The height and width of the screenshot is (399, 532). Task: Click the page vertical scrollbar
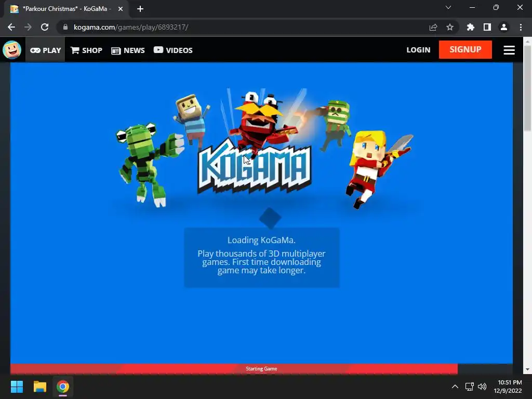527,88
